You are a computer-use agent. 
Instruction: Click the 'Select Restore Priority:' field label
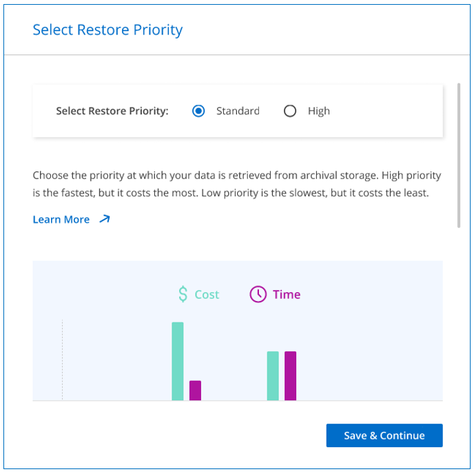pyautogui.click(x=112, y=111)
